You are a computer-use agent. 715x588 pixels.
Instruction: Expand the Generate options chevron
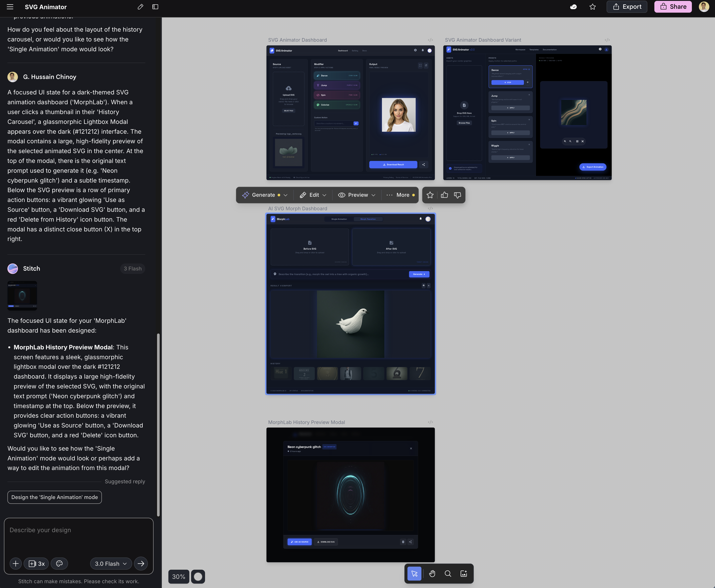point(286,195)
